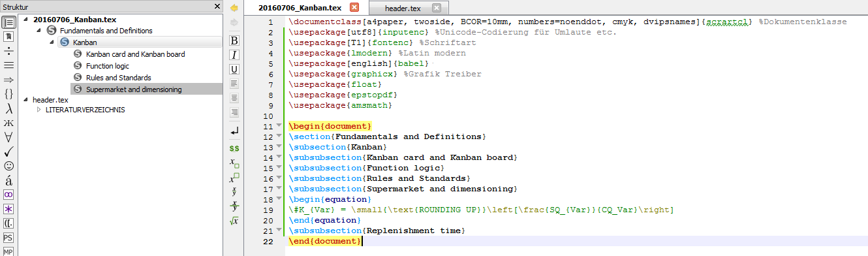Show relation symbols panel with triple bar icon

tap(9, 65)
